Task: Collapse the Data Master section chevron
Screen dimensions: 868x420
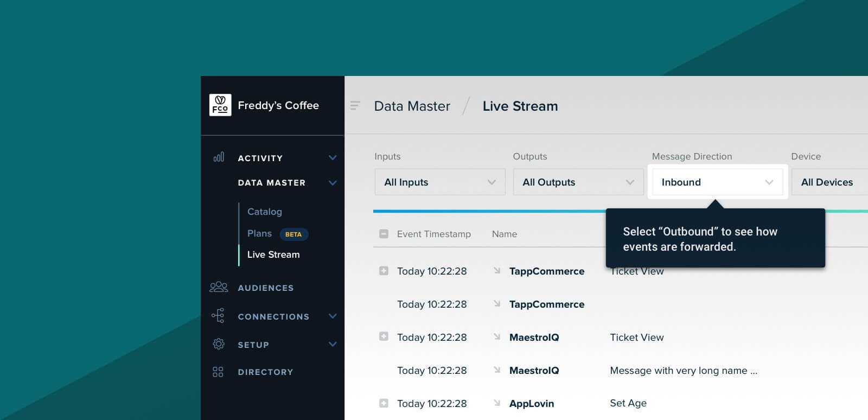Action: 333,183
